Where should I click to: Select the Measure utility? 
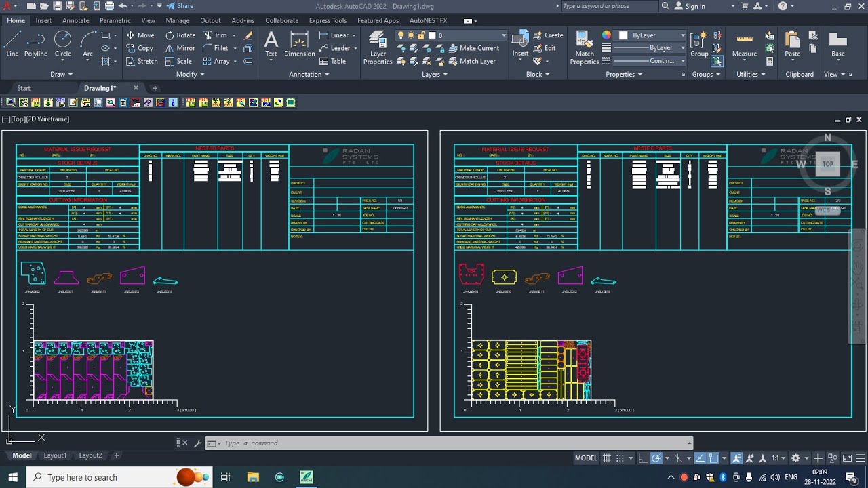click(744, 44)
